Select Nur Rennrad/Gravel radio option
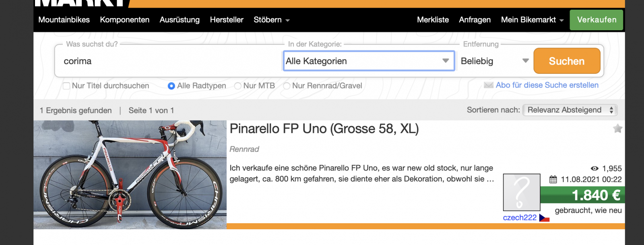Image resolution: width=644 pixels, height=245 pixels. pyautogui.click(x=287, y=86)
